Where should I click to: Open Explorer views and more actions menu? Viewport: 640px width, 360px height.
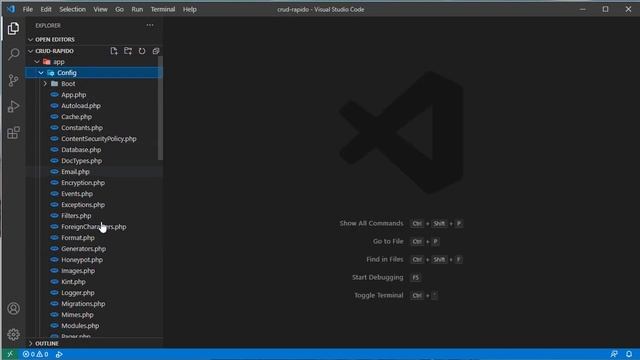[x=150, y=25]
